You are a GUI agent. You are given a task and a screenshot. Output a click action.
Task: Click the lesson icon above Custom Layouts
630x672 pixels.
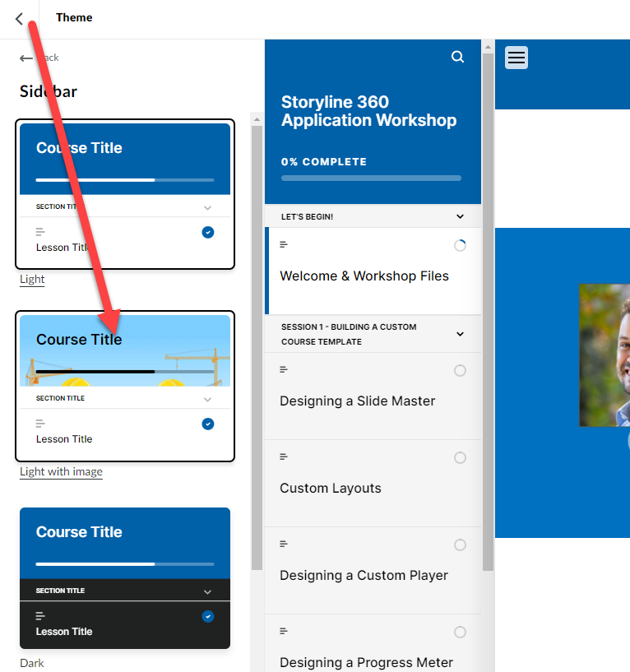pos(283,456)
